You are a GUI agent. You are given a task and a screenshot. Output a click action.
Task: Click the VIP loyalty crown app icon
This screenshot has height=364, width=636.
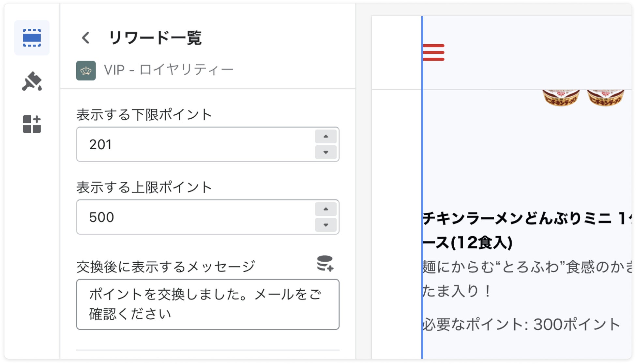point(86,70)
